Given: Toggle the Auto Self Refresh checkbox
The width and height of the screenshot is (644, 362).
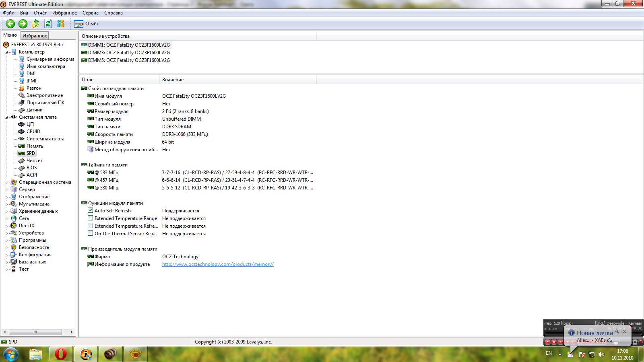Looking at the screenshot, I should click(x=91, y=210).
